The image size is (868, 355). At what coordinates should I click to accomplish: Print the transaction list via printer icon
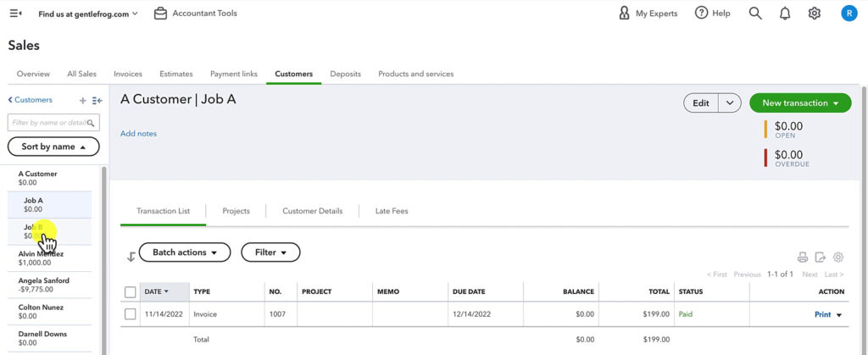coord(802,258)
